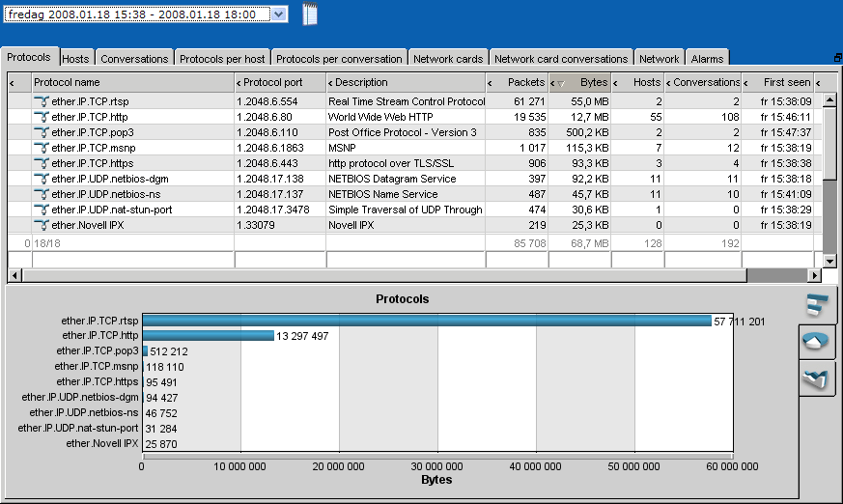Click the table vertical scroll down arrow
Screen dimensions: 843x504
point(829,261)
